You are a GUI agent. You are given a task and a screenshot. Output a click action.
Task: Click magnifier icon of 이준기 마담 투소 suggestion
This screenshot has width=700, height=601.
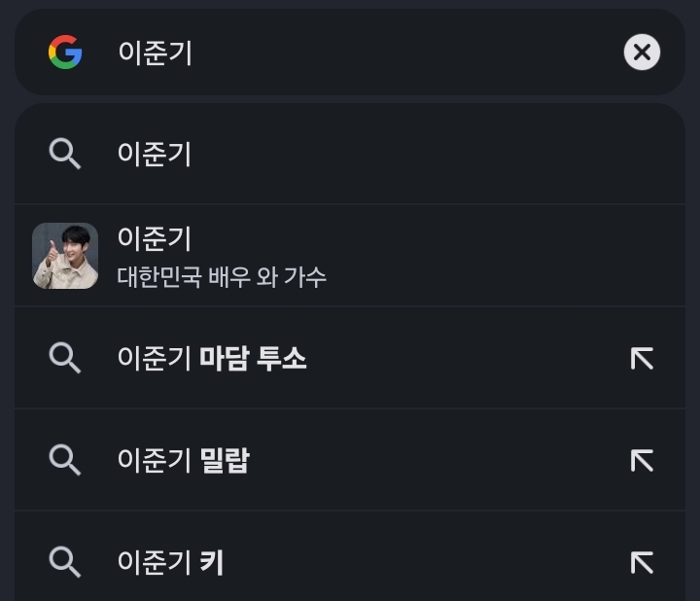coord(65,358)
